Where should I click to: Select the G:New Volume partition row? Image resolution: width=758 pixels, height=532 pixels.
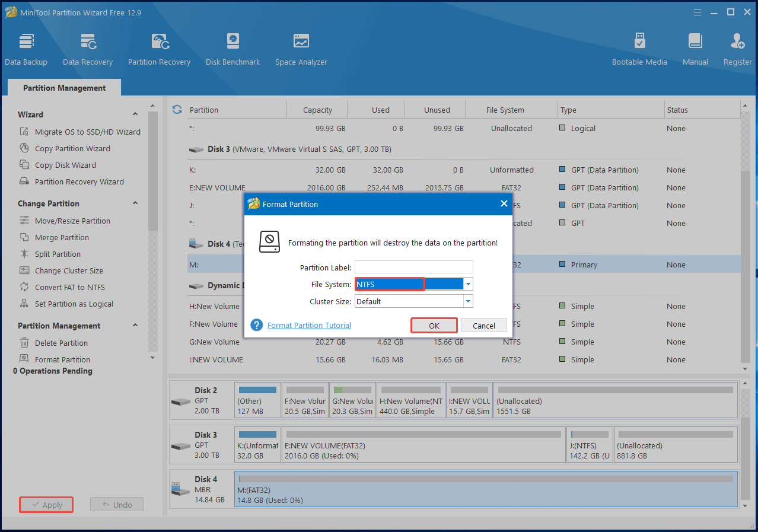coord(464,342)
